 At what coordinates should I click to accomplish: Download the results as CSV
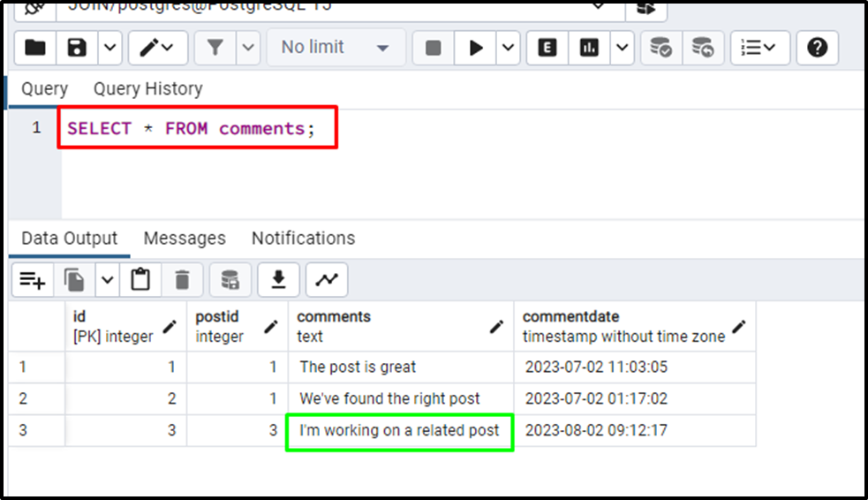[278, 280]
